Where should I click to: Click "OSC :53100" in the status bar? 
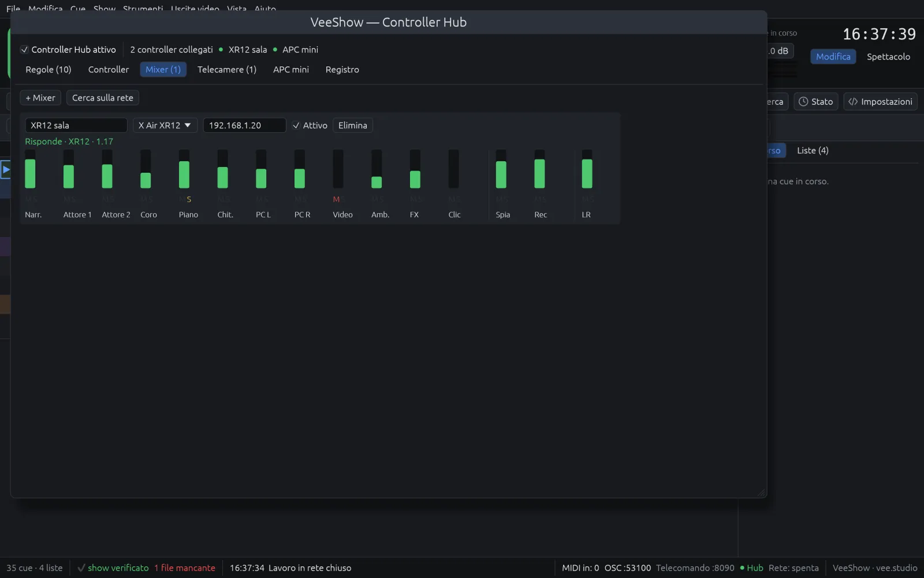tap(628, 568)
